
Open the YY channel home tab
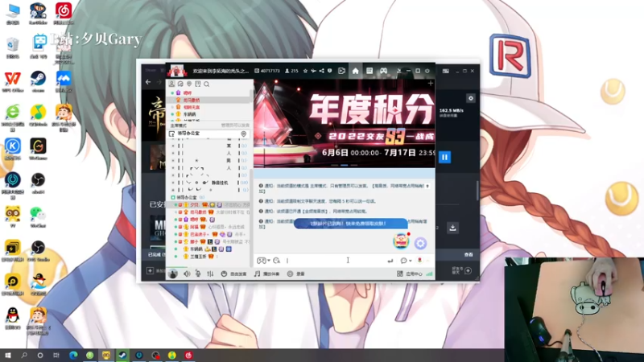[x=355, y=71]
